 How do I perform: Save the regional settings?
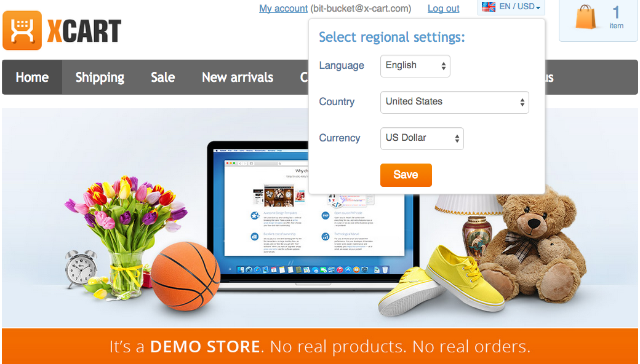[x=406, y=175]
